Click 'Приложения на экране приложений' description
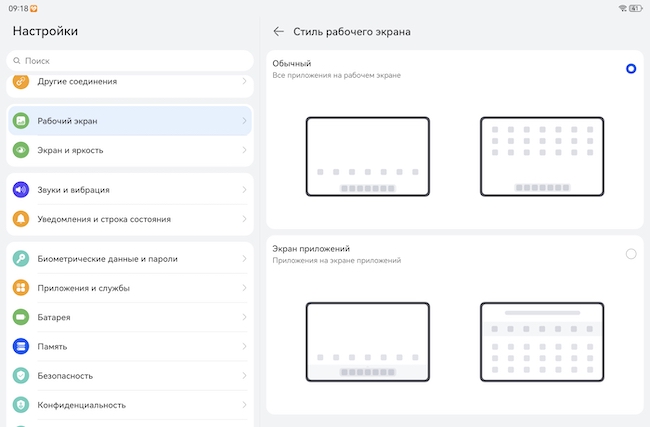The width and height of the screenshot is (650, 427). (x=337, y=260)
